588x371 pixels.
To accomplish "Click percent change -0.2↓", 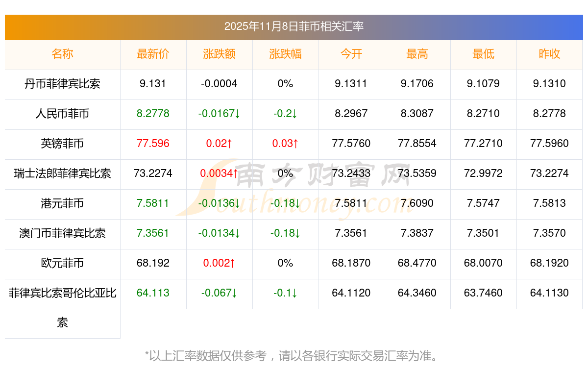I will point(285,114).
